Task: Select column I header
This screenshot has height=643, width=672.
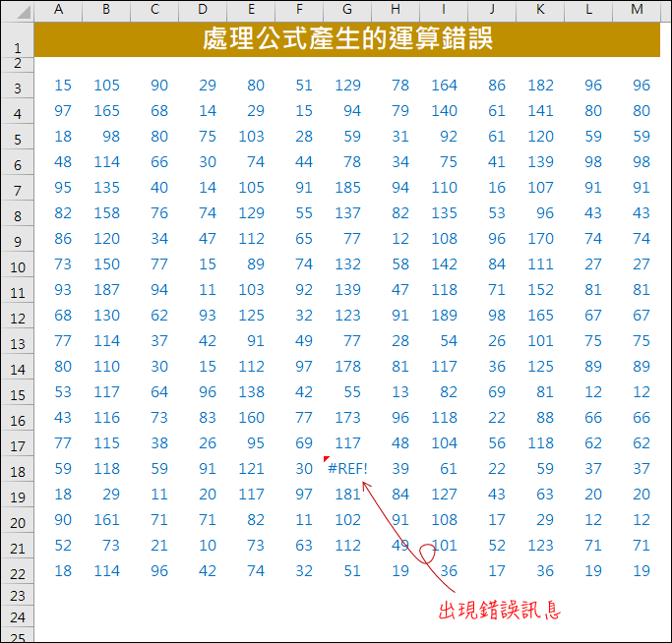Action: click(x=444, y=10)
